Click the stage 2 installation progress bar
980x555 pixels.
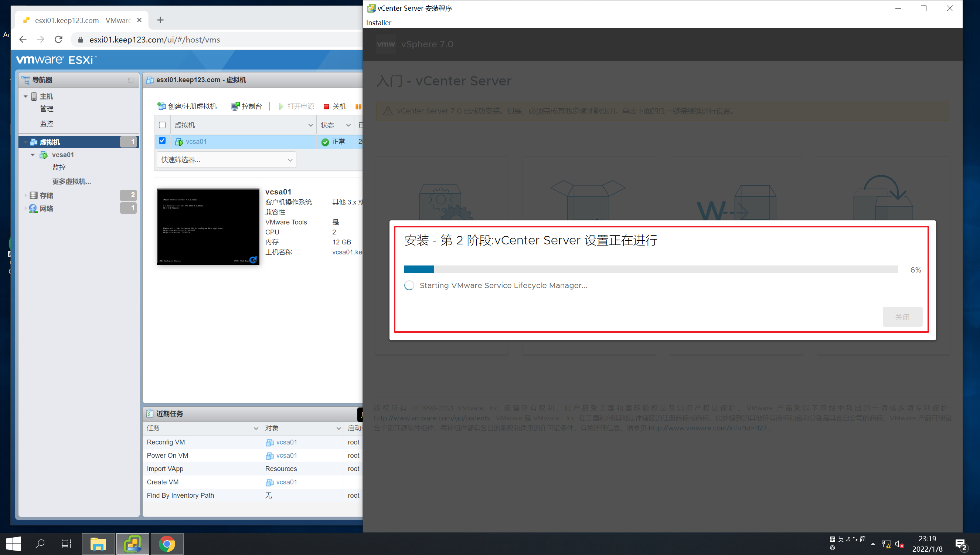pyautogui.click(x=651, y=270)
